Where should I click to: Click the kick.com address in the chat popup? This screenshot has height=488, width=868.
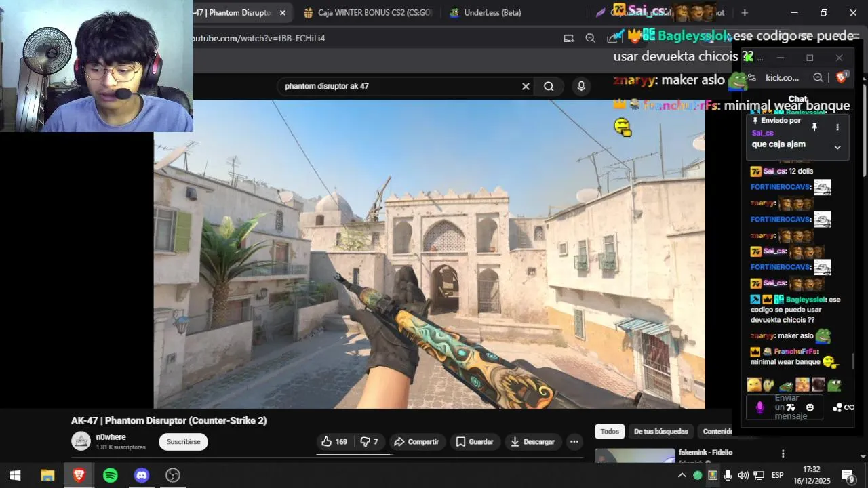pyautogui.click(x=782, y=78)
